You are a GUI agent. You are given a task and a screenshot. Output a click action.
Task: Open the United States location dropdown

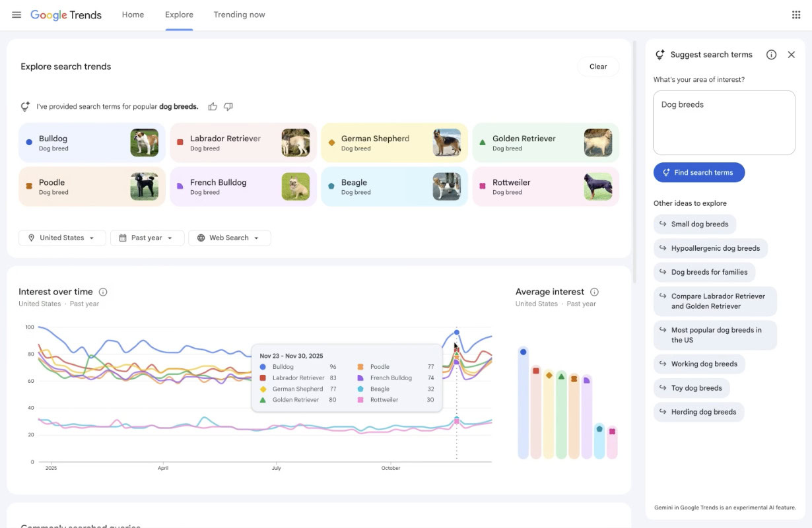tap(61, 238)
